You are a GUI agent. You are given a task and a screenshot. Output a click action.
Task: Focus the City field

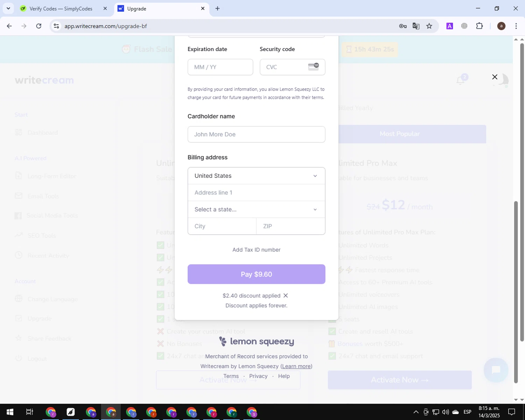(x=222, y=226)
